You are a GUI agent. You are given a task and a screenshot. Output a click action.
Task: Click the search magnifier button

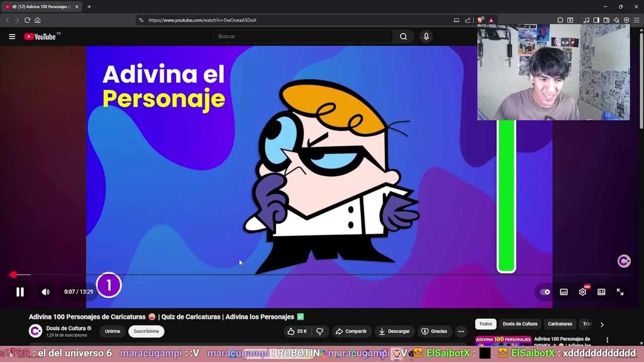pos(404,36)
